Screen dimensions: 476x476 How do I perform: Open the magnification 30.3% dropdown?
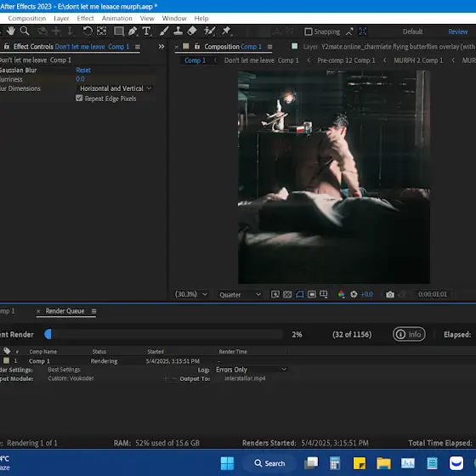tap(191, 294)
